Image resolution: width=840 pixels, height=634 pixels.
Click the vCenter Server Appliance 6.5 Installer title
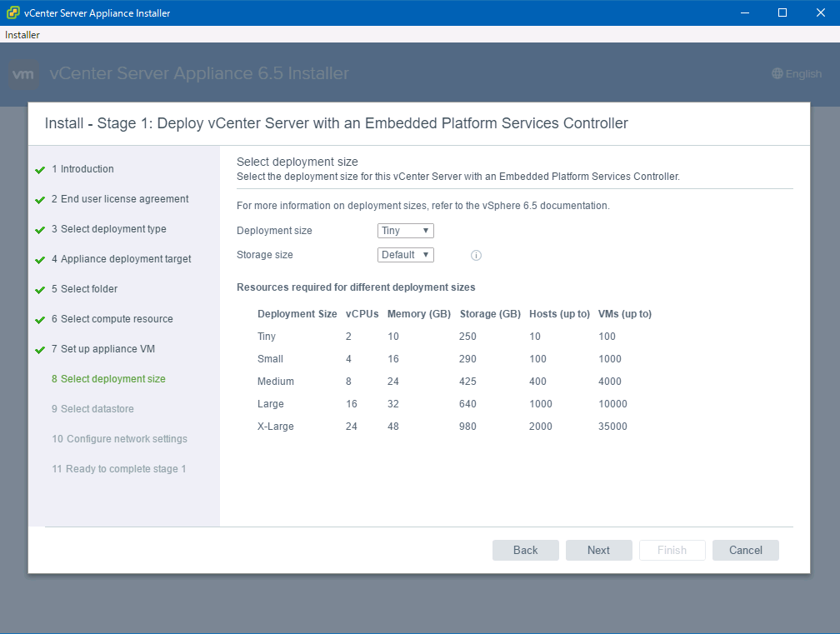point(199,72)
